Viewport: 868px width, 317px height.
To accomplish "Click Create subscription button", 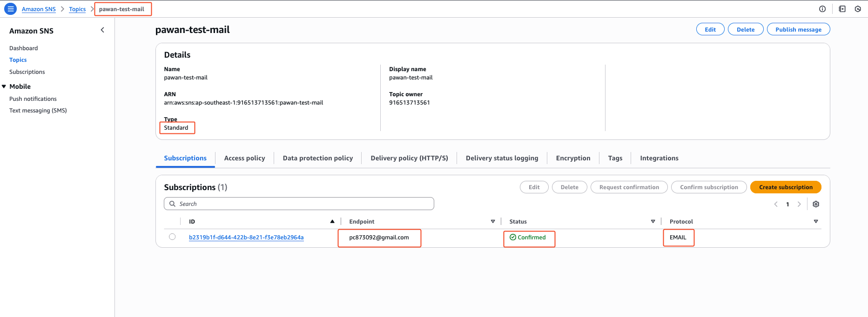I will click(x=786, y=187).
